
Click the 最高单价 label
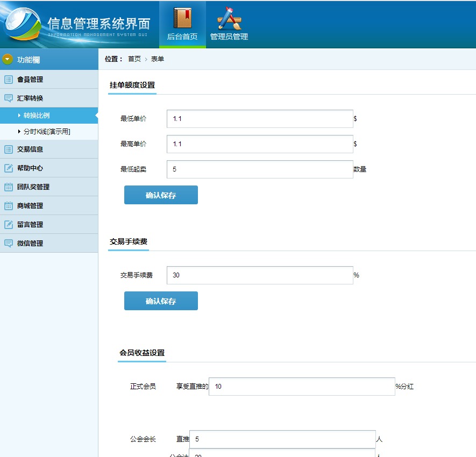click(133, 144)
